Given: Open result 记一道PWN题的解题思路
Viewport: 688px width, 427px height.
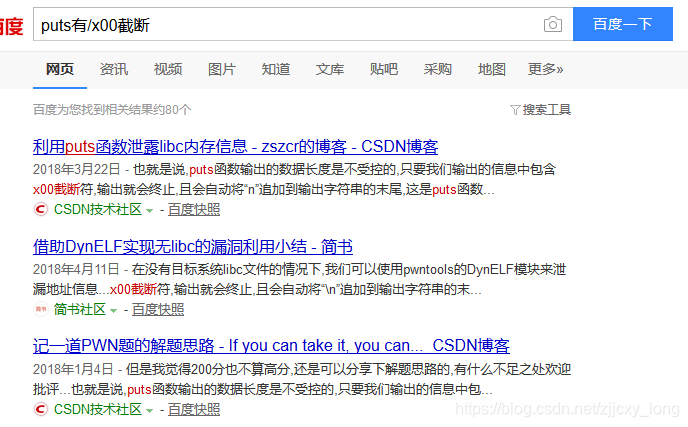Looking at the screenshot, I should click(x=271, y=346).
